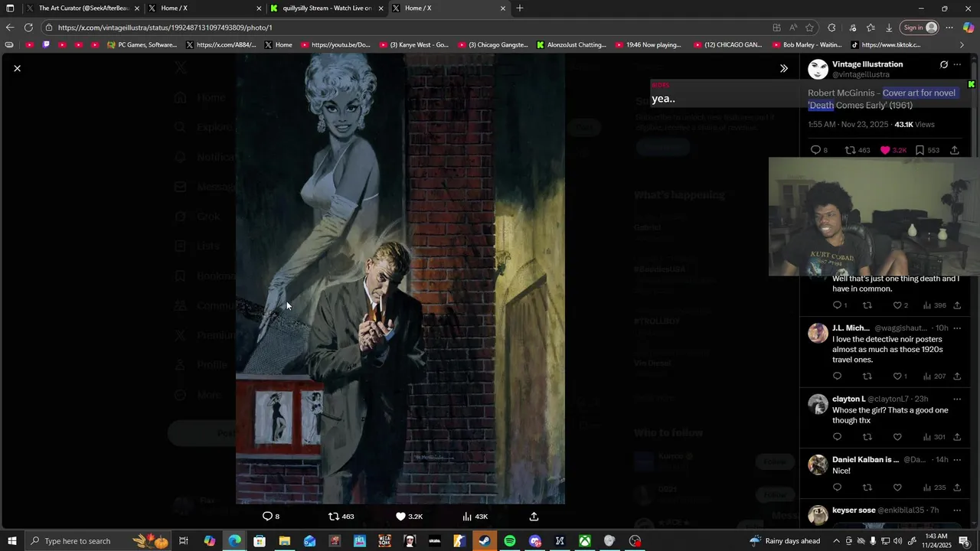Image resolution: width=980 pixels, height=551 pixels.
Task: Like the photo using the 3.2K heart icon below the image
Action: pos(400,517)
